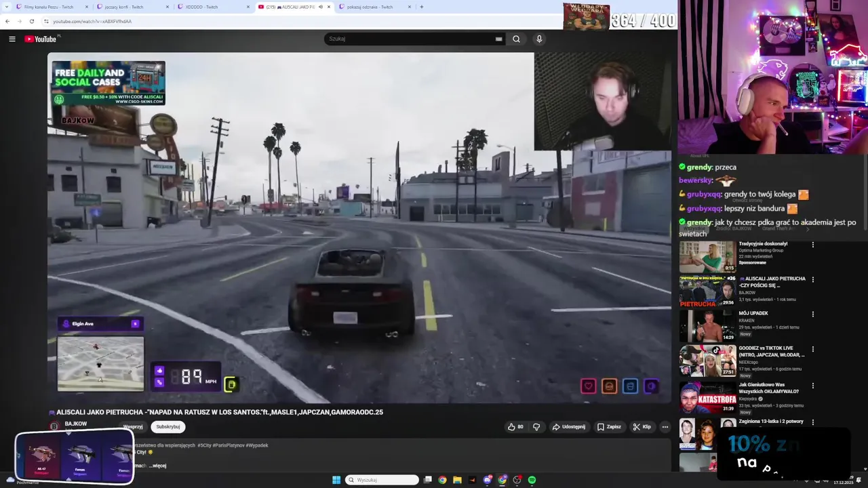Open the BAJKOW channel name link
868x488 pixels.
pyautogui.click(x=76, y=424)
